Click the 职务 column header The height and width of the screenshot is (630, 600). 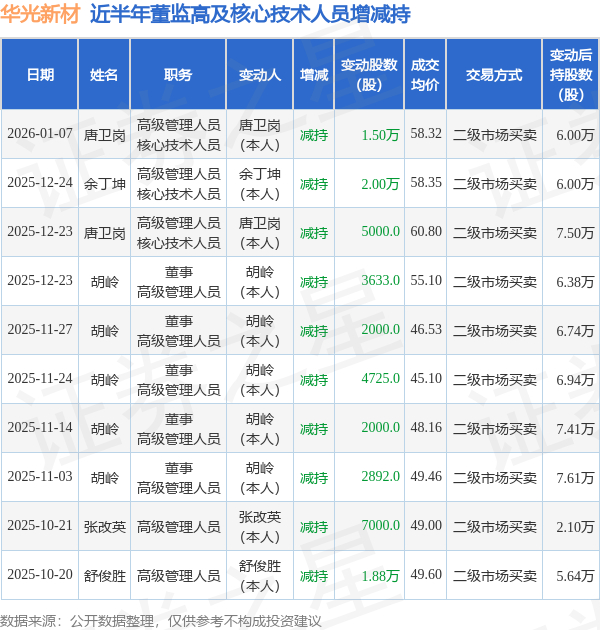point(178,75)
